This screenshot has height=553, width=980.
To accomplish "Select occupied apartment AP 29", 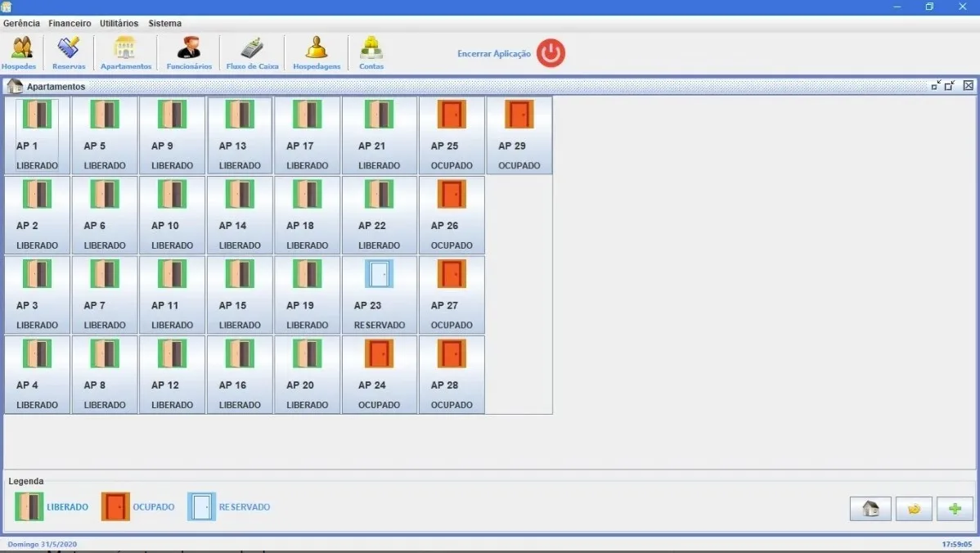I will coord(519,135).
